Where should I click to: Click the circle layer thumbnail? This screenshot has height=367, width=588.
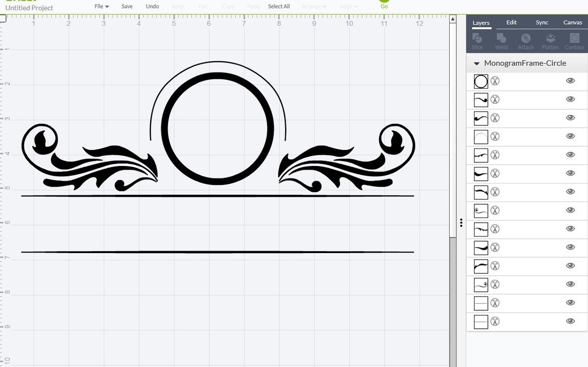480,81
